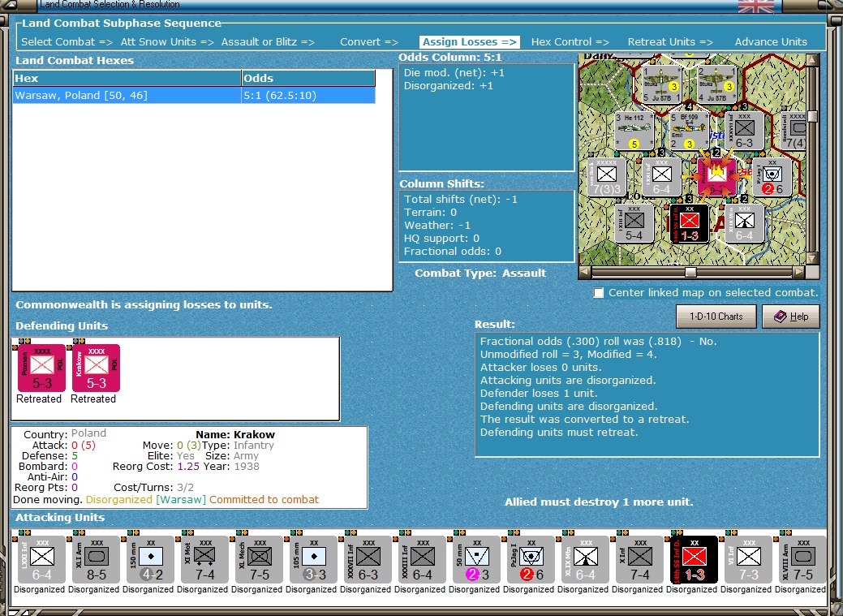Click the Assault or Blitz subphase label
The height and width of the screenshot is (616, 843).
pyautogui.click(x=268, y=42)
